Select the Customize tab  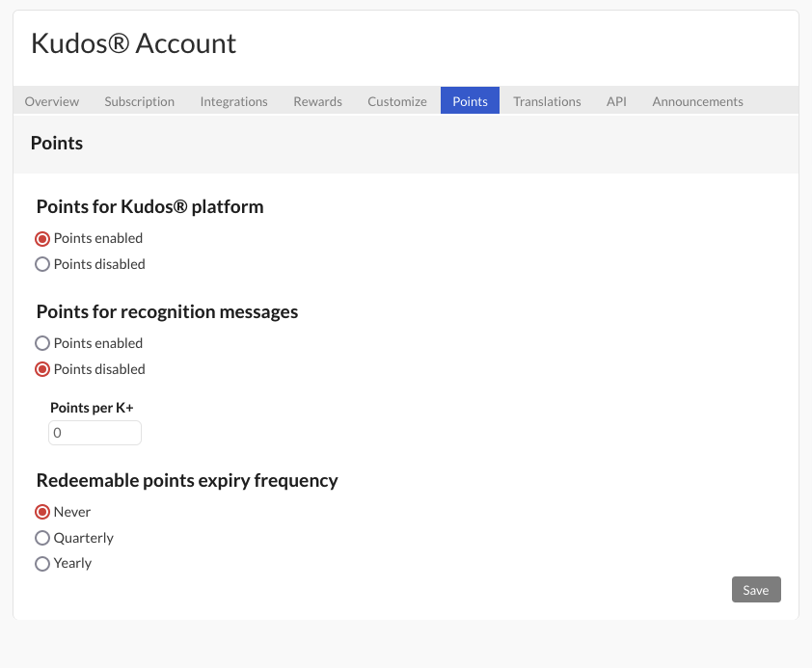click(397, 101)
